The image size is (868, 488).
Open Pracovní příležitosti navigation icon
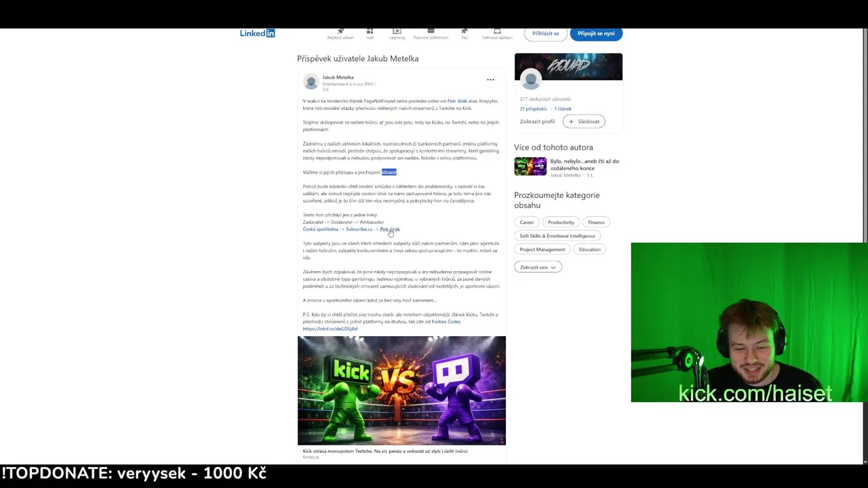[431, 34]
